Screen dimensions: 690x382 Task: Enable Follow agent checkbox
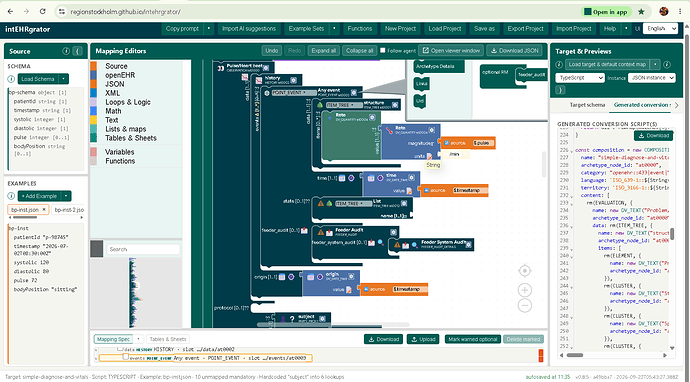tap(382, 51)
